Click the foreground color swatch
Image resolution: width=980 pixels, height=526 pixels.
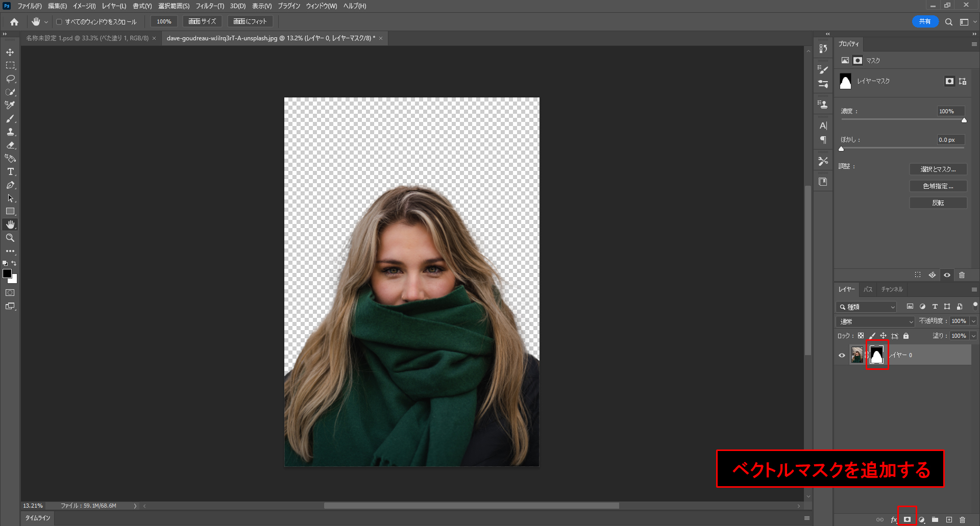[x=7, y=274]
